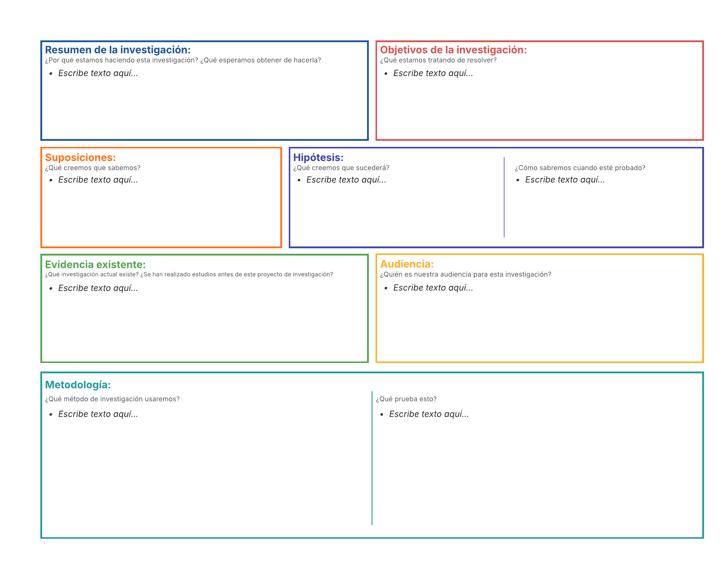Click placeholder text in Audiencia box
Screen dimensions: 728x563
[x=433, y=287]
